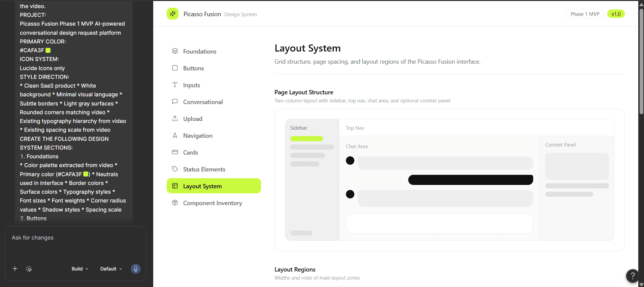
Task: Click the Buttons square icon in sidebar
Action: pos(175,68)
